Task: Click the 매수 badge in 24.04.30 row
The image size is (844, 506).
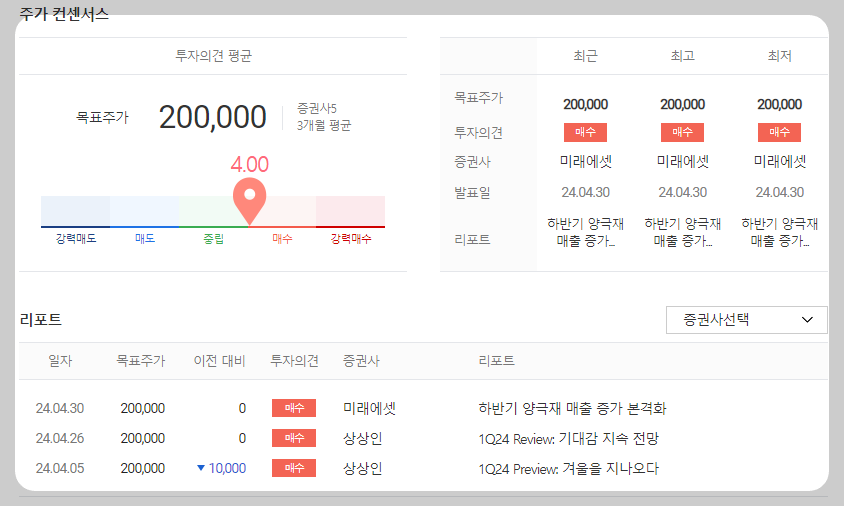Action: [x=294, y=408]
